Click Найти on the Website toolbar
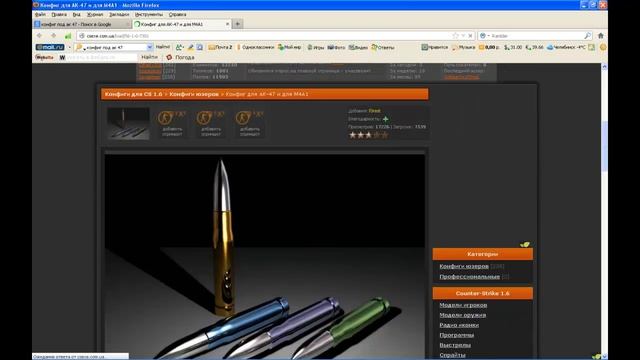This screenshot has height=360, width=640. coord(149,57)
